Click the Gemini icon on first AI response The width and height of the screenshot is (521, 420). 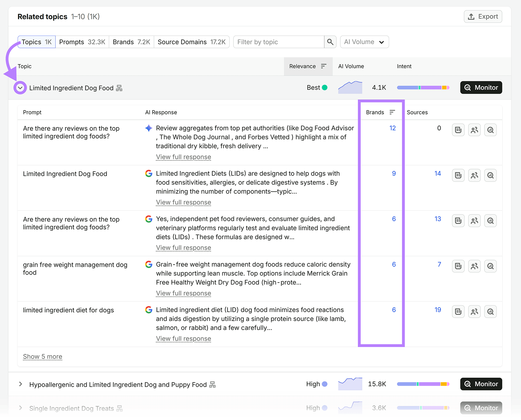point(149,128)
